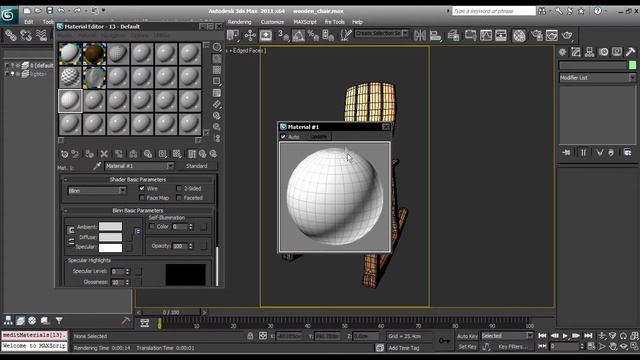Click the Key Filters button

[x=513, y=347]
